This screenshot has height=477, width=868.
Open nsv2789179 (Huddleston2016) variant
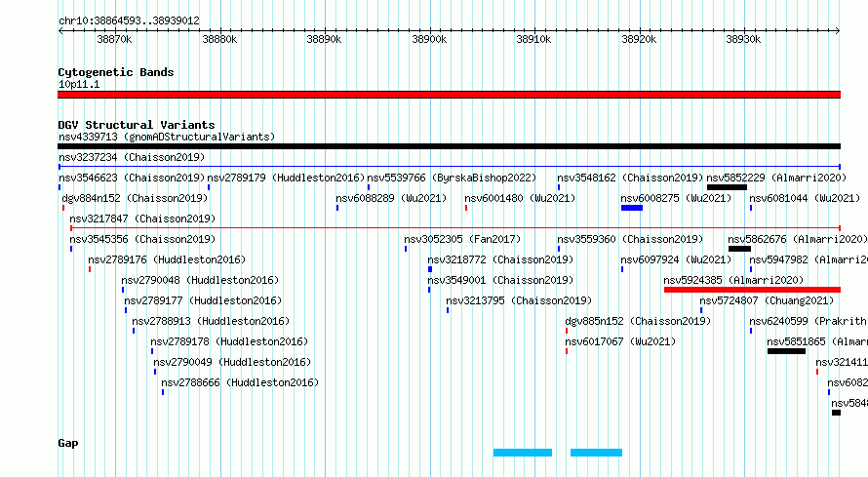pos(286,178)
